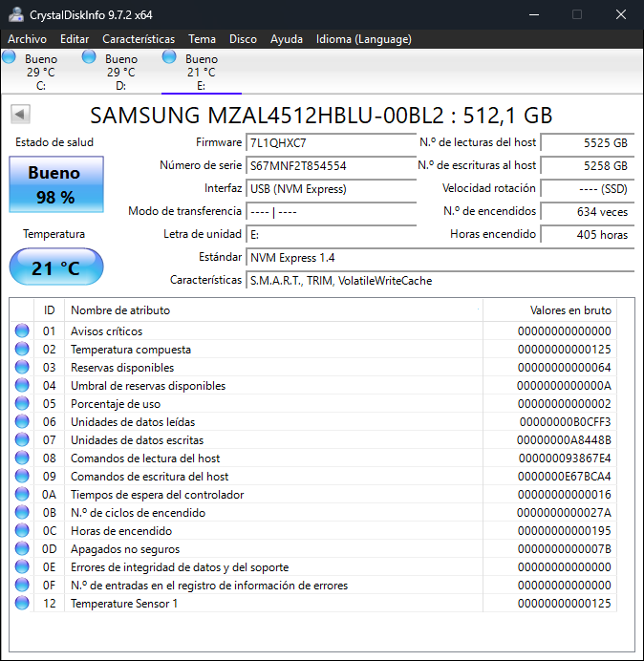Select the E: drive tab at 21 °C

(202, 72)
